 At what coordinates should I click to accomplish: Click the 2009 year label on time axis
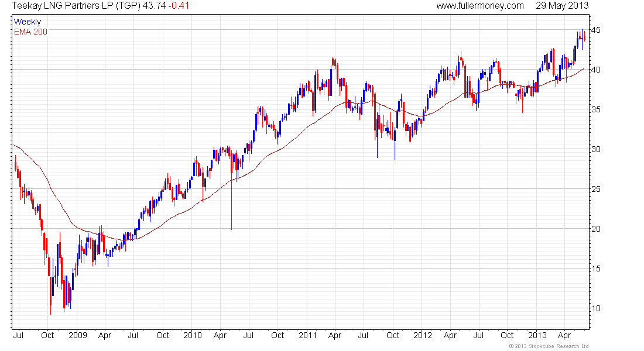pyautogui.click(x=78, y=335)
